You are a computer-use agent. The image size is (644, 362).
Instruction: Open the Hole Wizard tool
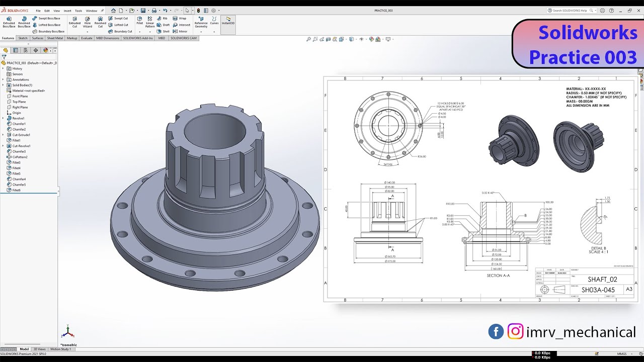[88, 22]
